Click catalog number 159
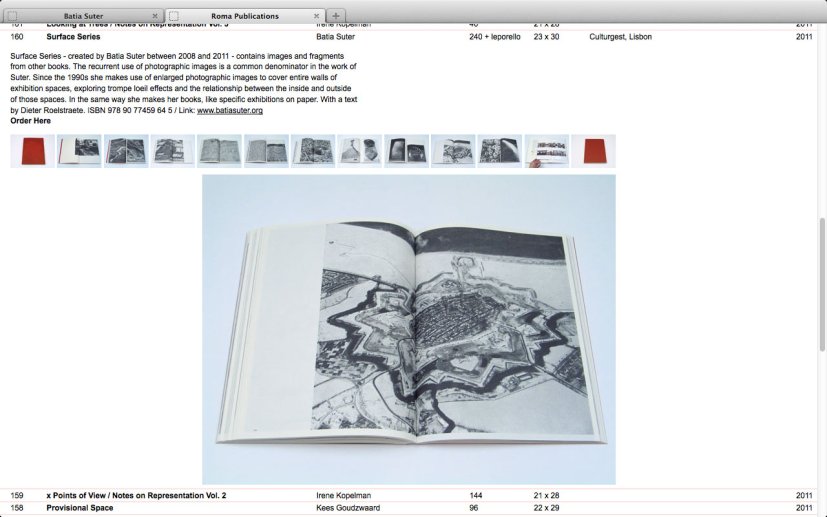The width and height of the screenshot is (827, 517). pyautogui.click(x=17, y=495)
